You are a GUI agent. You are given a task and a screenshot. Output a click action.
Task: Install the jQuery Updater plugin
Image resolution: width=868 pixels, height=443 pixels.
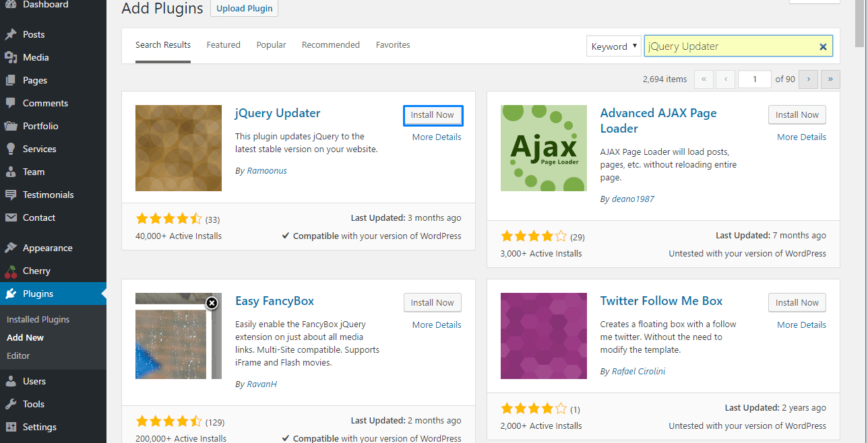[433, 115]
